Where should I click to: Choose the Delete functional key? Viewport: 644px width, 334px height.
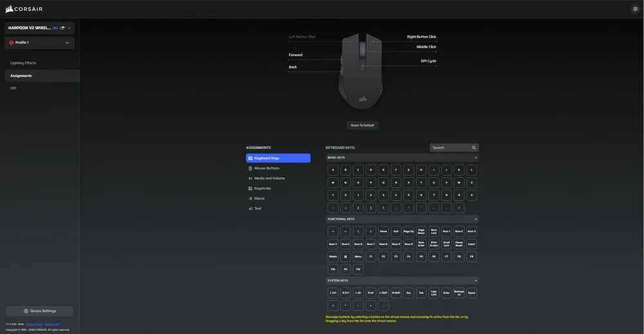point(333,256)
